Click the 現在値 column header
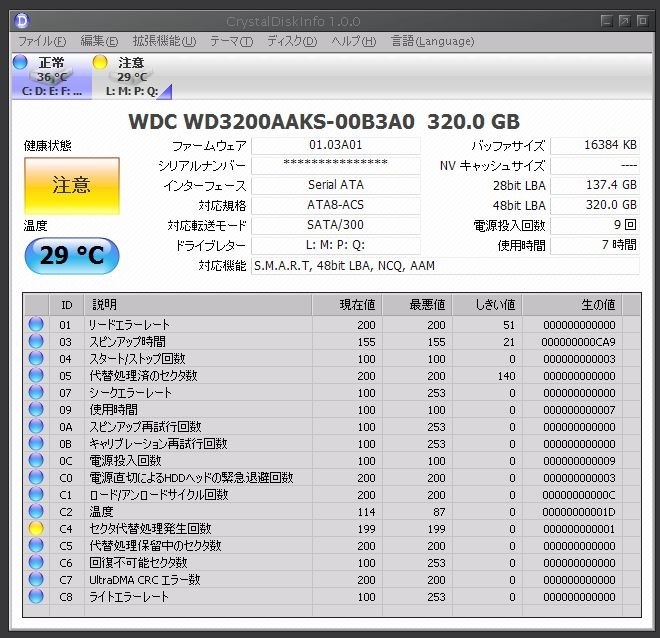 point(347,305)
